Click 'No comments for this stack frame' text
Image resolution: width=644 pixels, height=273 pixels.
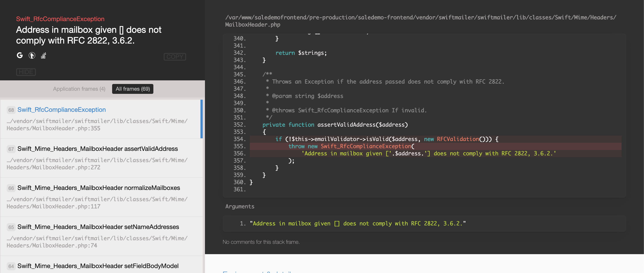[261, 242]
